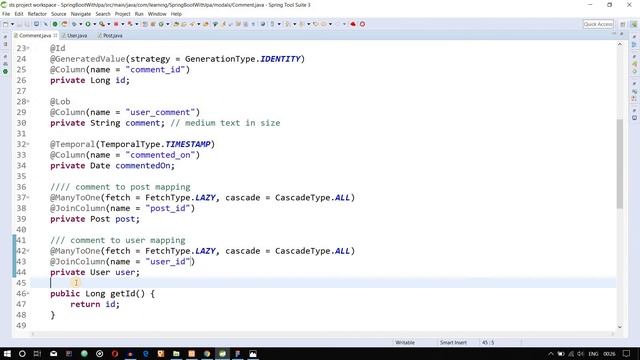
Task: Click the red square Stop toolbar icon
Action: pos(116,24)
